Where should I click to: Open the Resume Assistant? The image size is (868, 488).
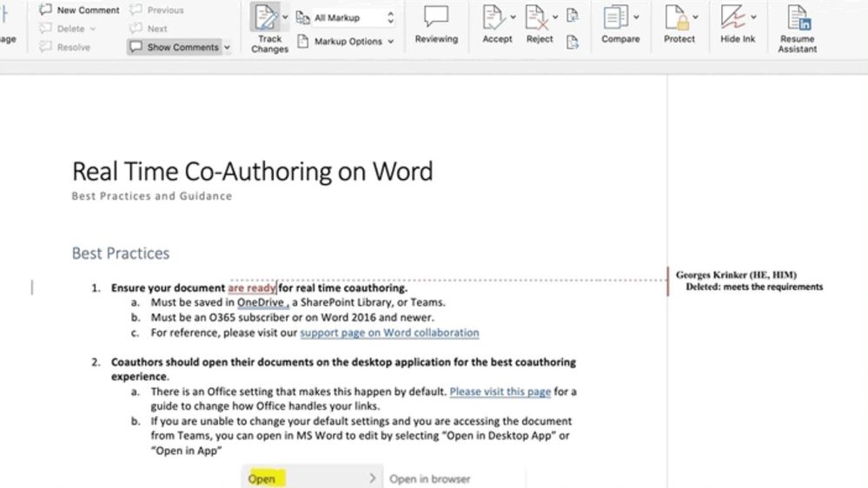797,28
